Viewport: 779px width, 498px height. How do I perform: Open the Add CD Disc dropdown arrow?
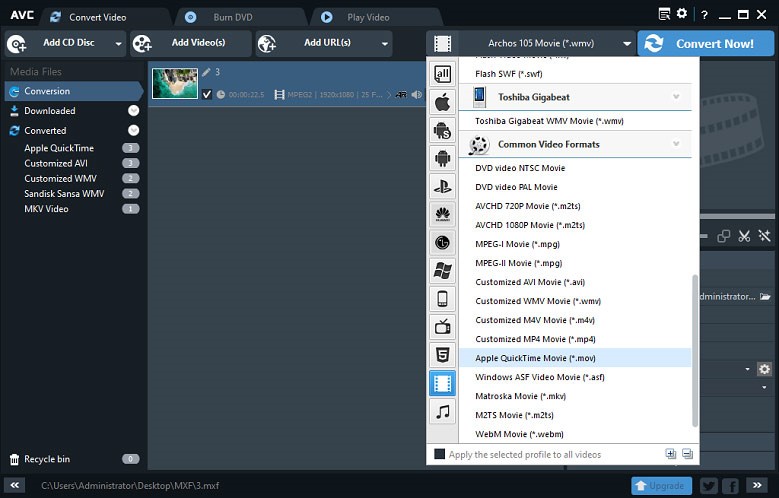click(x=118, y=44)
